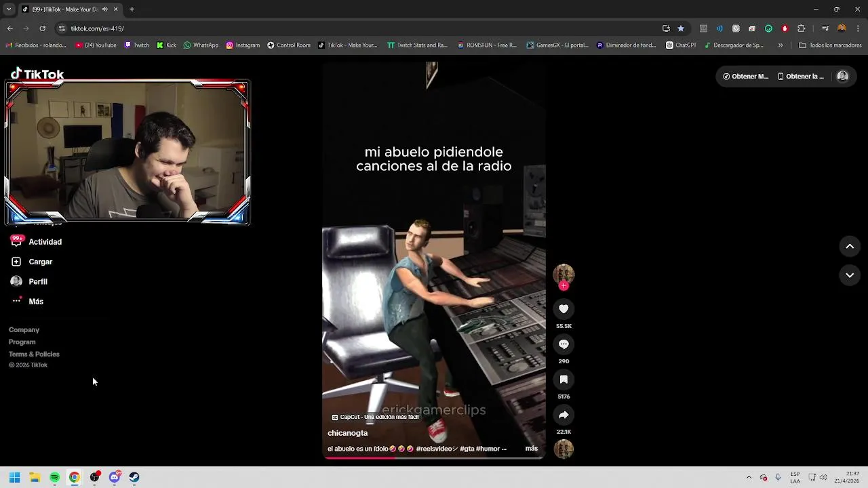Screen dimensions: 868x488
Task: Open the CapCut editing tag
Action: coord(375,417)
